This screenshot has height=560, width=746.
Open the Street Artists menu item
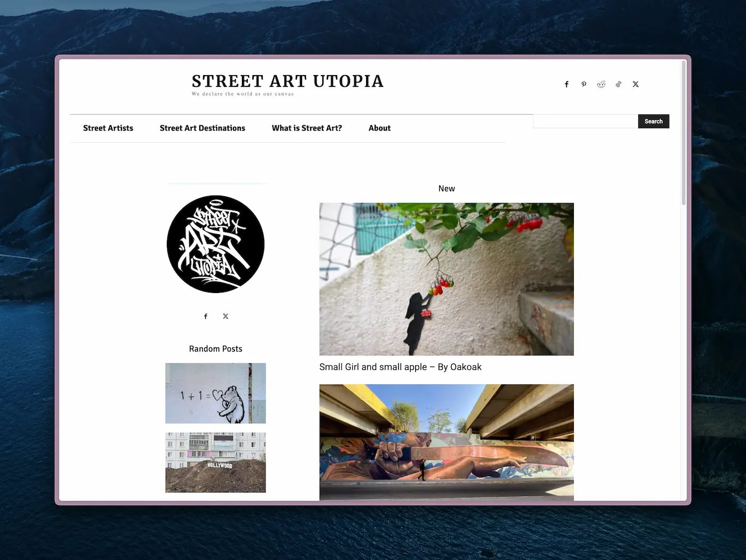pos(108,128)
